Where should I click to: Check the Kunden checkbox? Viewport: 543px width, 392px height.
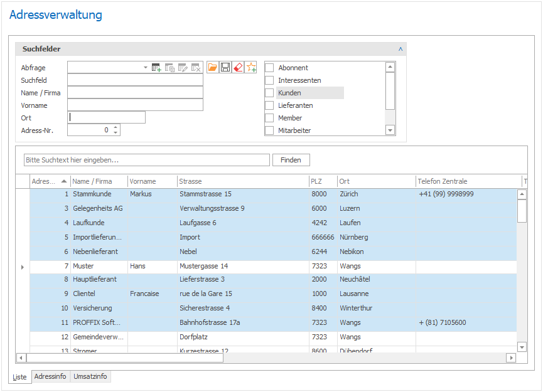pos(269,93)
